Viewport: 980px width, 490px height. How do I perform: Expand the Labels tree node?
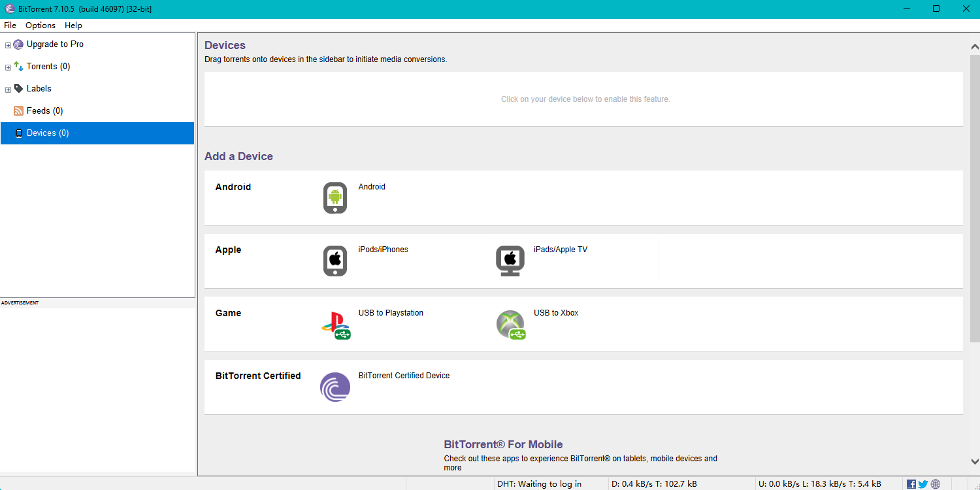point(8,90)
